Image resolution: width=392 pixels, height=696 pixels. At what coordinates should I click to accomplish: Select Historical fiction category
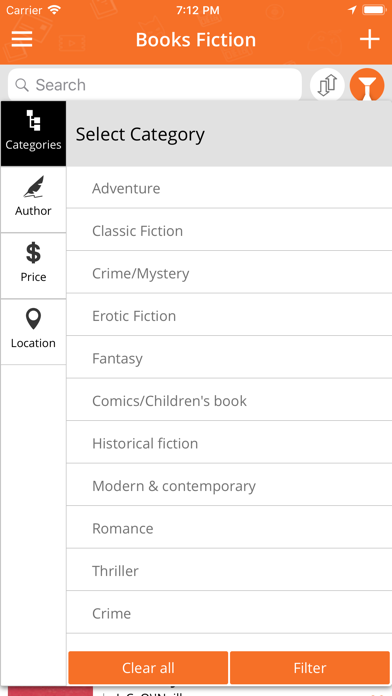pyautogui.click(x=229, y=443)
